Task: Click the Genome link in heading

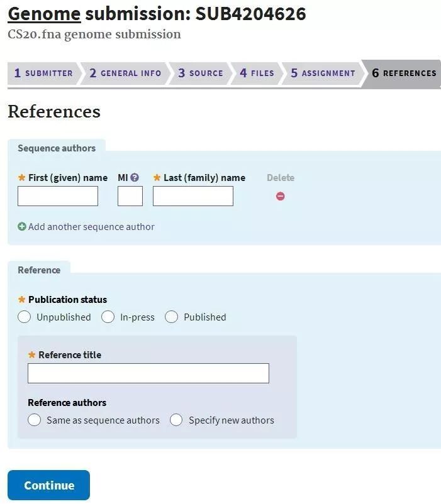Action: click(x=44, y=13)
